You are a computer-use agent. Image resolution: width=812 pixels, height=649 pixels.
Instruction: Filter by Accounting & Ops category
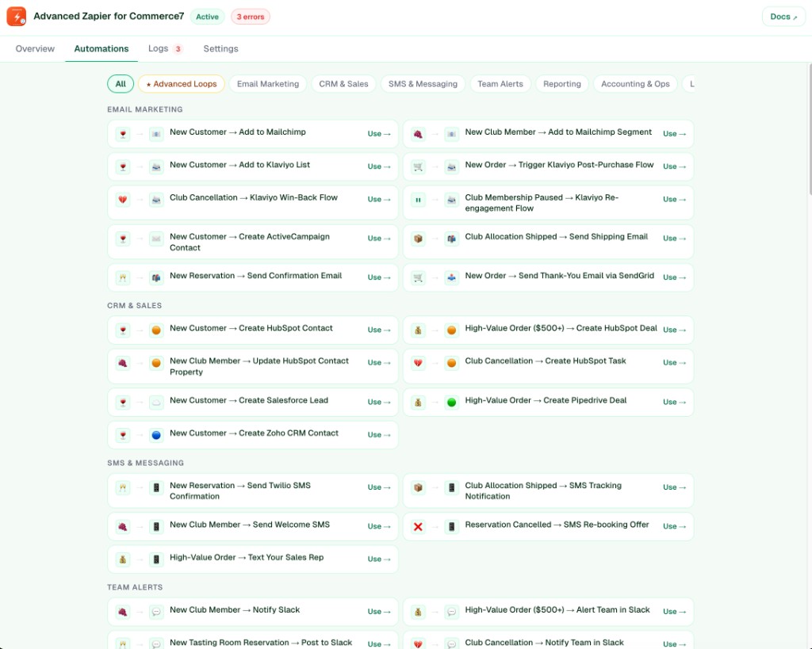point(635,84)
